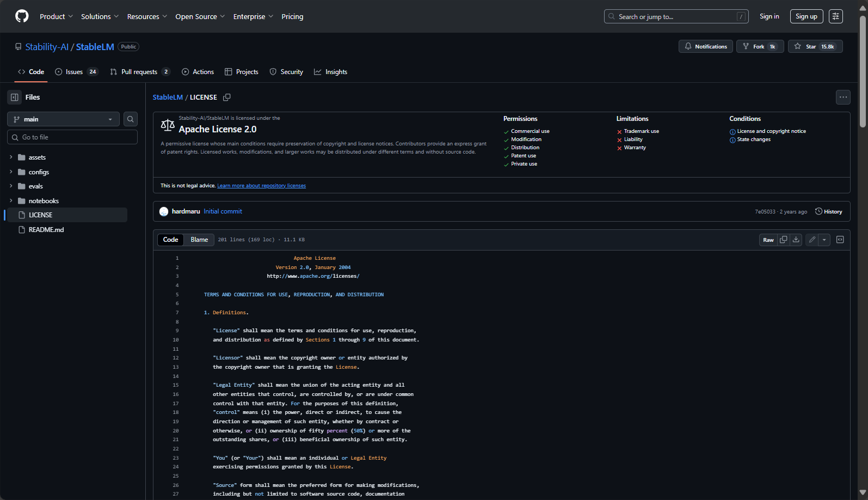This screenshot has height=500, width=868.
Task: Star the StableLM repository
Action: (815, 46)
